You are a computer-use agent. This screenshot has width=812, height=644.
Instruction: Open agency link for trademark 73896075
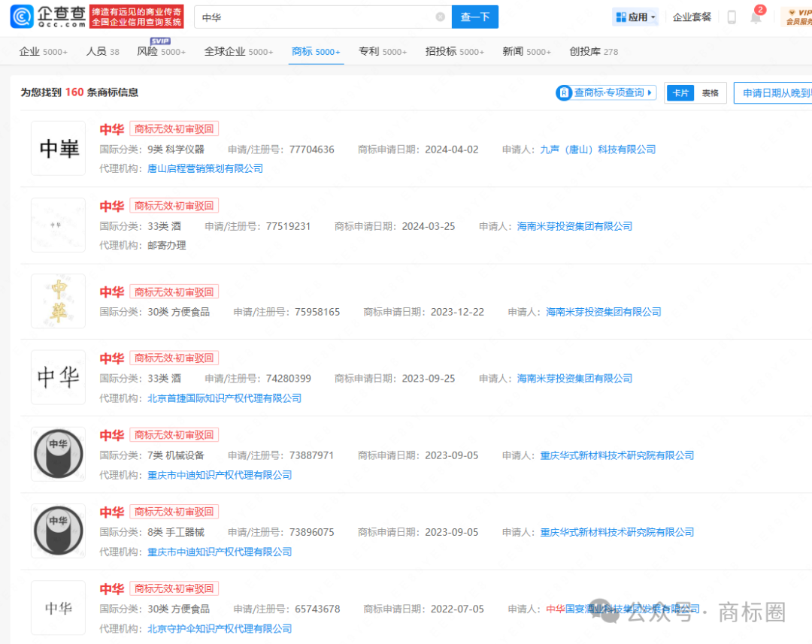[x=220, y=552]
